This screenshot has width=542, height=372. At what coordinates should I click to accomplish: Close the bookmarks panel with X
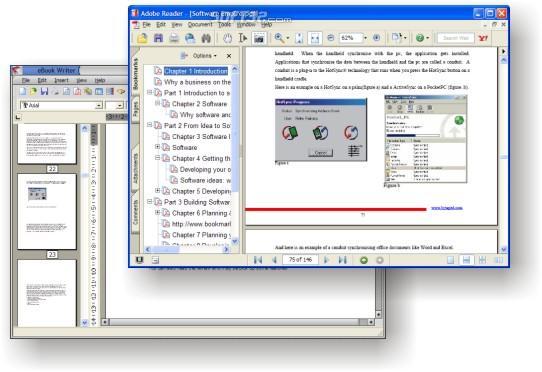coord(229,56)
